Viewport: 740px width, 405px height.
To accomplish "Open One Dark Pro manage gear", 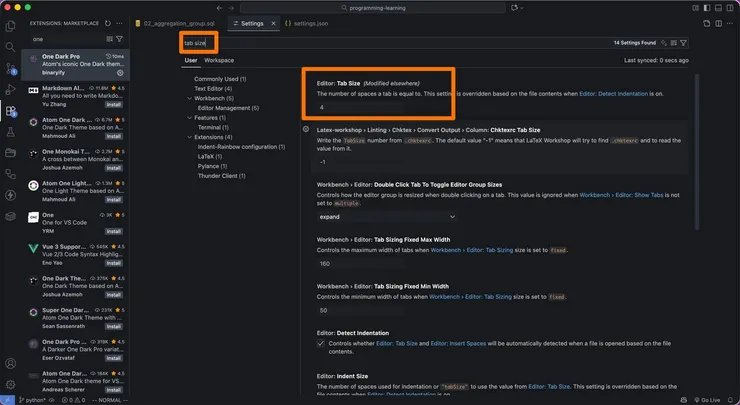I will point(120,73).
